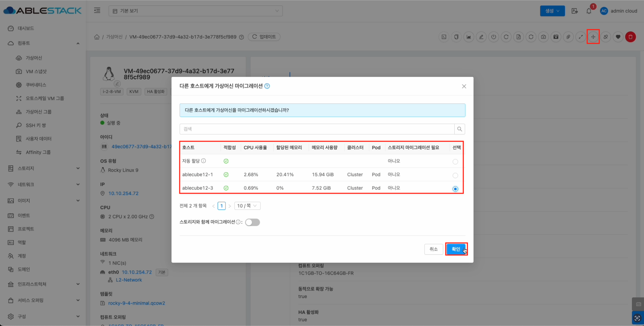Viewport: 644px width, 326px height.
Task: Click the notification bell icon
Action: coord(589,11)
